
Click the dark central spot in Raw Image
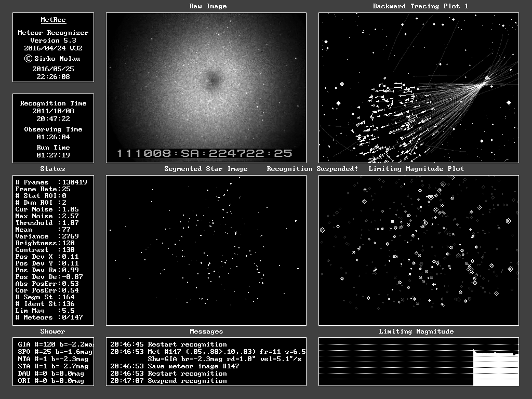tap(211, 79)
